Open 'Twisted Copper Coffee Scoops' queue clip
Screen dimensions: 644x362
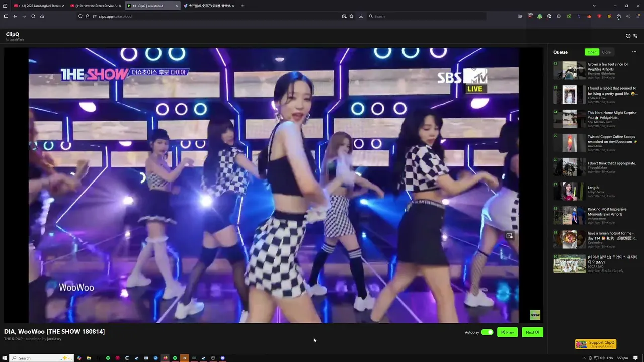pyautogui.click(x=596, y=143)
